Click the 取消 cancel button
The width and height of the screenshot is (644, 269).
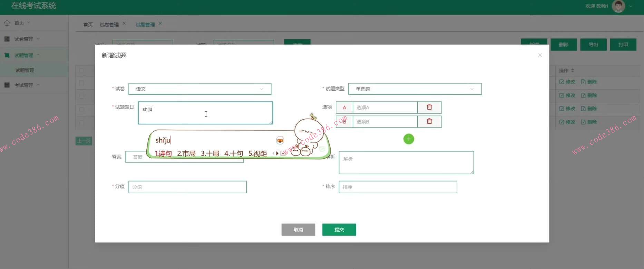click(x=298, y=230)
